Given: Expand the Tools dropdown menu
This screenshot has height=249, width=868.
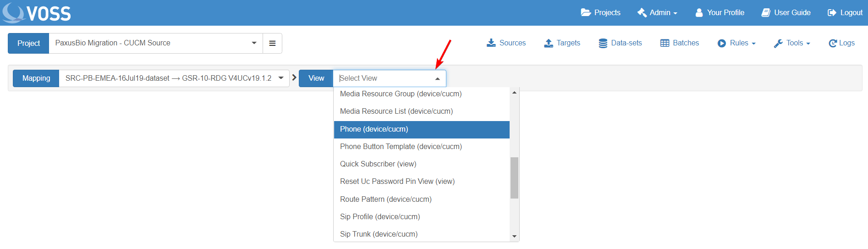Looking at the screenshot, I should coord(792,43).
